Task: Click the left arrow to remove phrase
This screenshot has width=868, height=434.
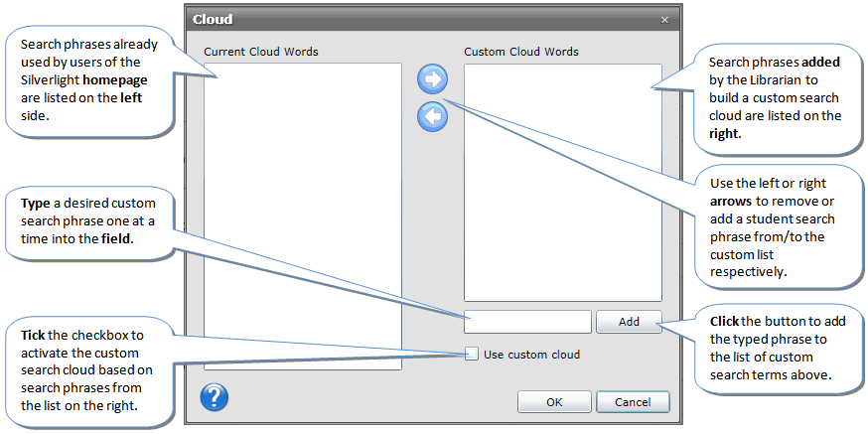Action: (433, 116)
